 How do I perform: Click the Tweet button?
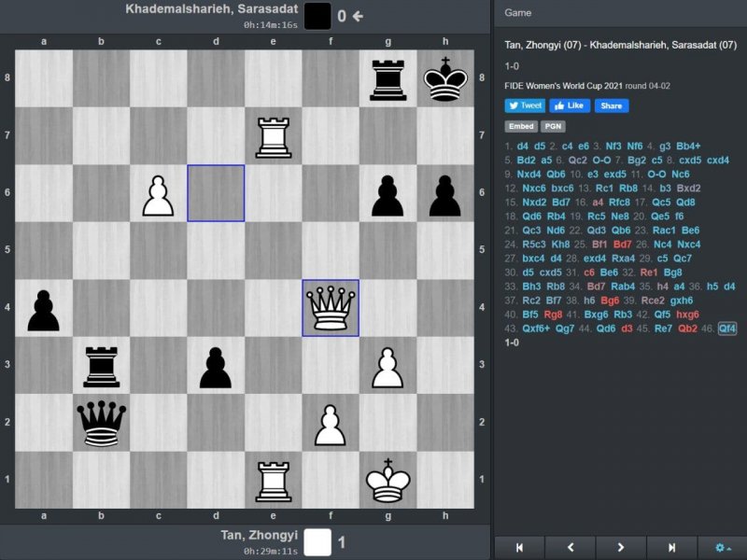pyautogui.click(x=525, y=105)
